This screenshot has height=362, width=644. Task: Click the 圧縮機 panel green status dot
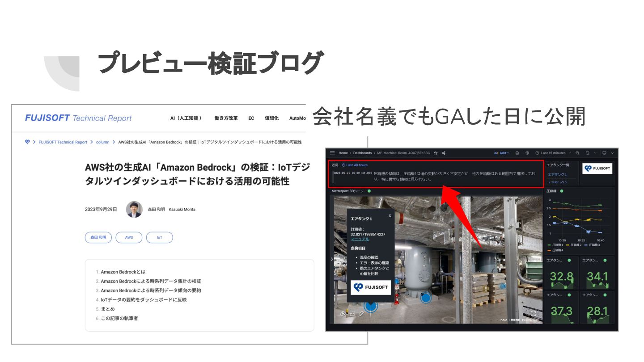pos(562,191)
